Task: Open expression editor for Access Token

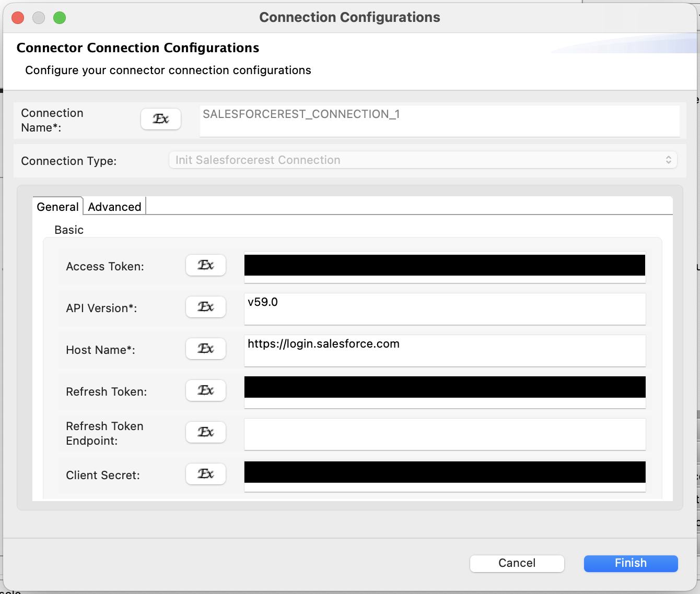Action: point(206,265)
